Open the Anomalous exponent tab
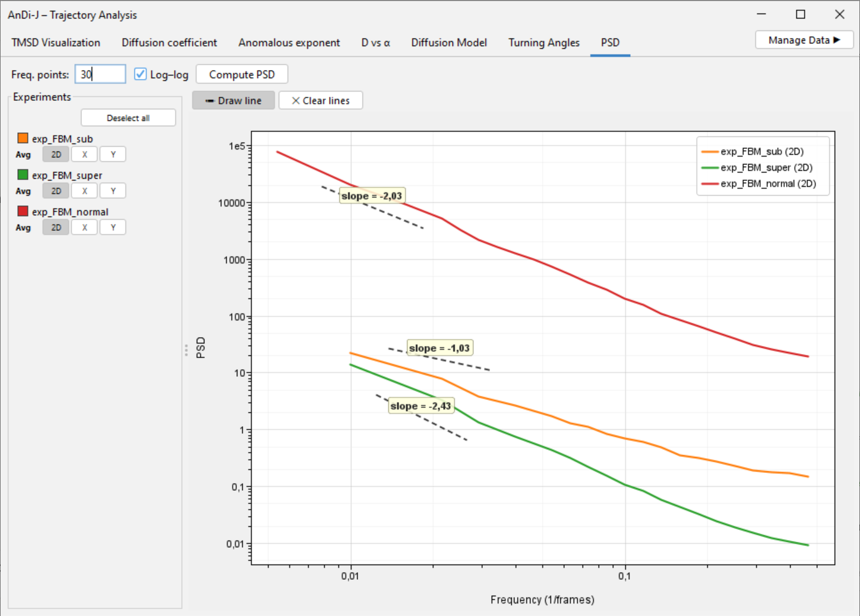Image resolution: width=860 pixels, height=616 pixels. click(289, 43)
